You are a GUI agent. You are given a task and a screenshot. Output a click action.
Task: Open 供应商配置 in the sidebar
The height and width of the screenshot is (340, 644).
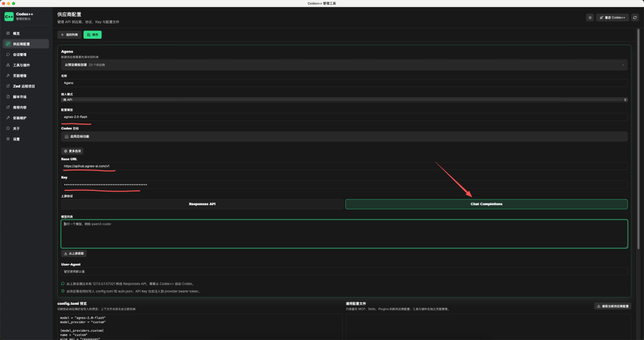[x=26, y=44]
